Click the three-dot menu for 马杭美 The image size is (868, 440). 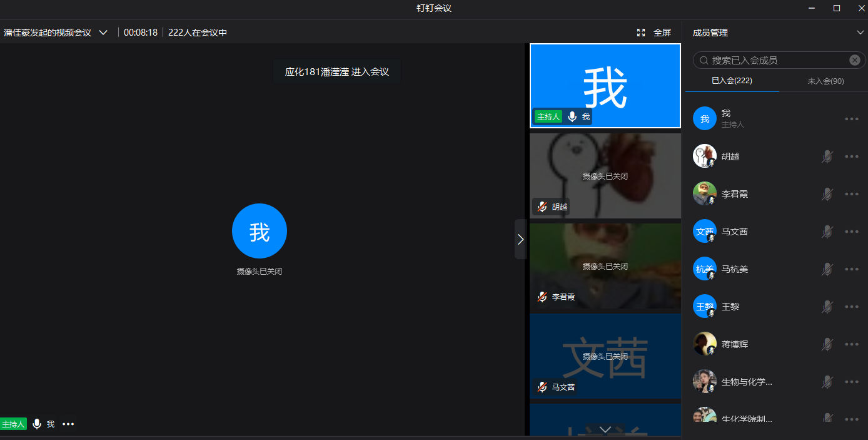[851, 269]
